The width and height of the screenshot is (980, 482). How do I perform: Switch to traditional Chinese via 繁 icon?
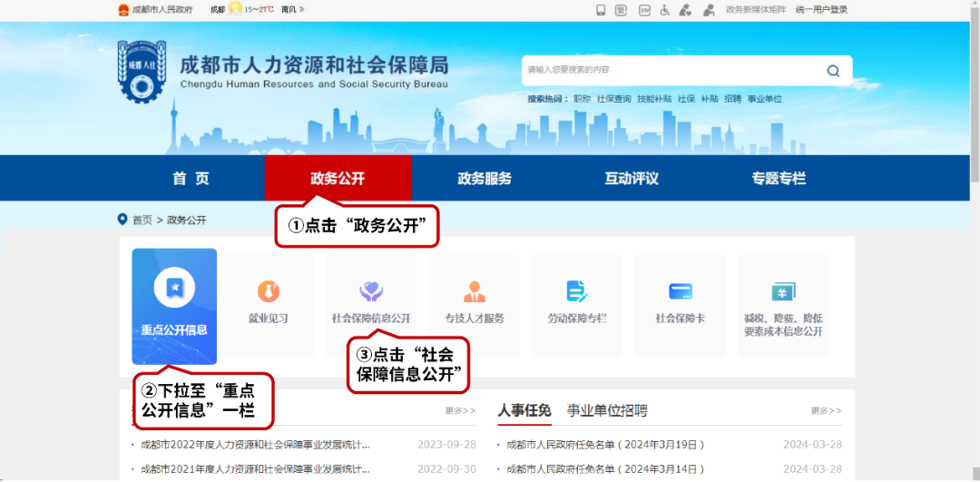621,10
